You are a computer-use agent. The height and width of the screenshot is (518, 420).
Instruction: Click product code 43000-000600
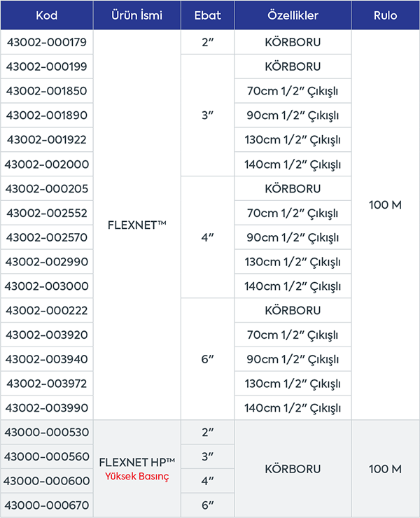tap(46, 481)
